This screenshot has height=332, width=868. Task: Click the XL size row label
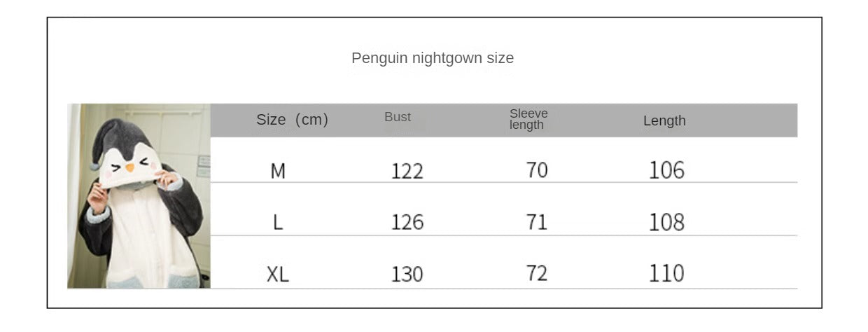tap(277, 275)
